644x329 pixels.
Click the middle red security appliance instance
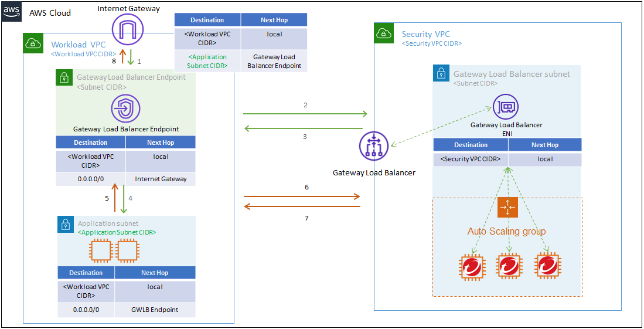click(509, 265)
